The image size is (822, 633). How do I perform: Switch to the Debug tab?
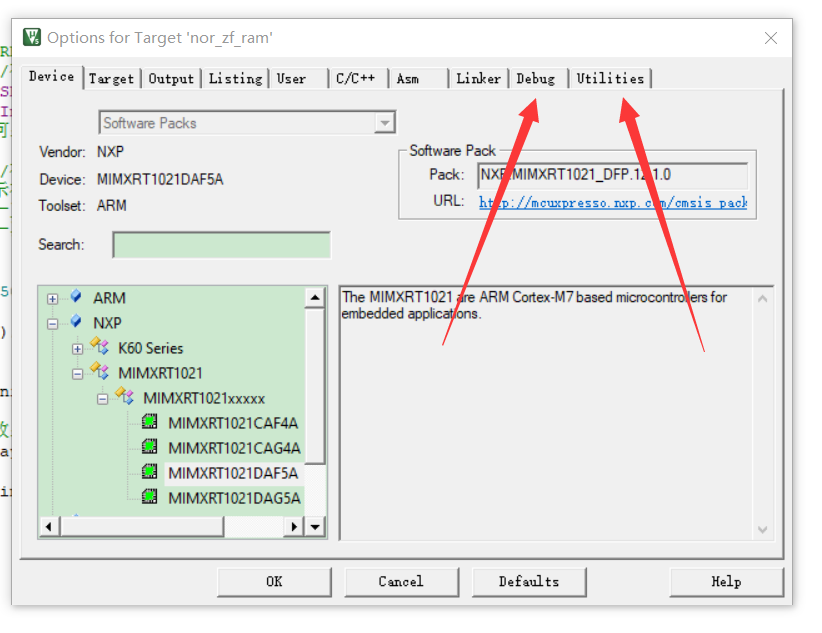coord(536,77)
